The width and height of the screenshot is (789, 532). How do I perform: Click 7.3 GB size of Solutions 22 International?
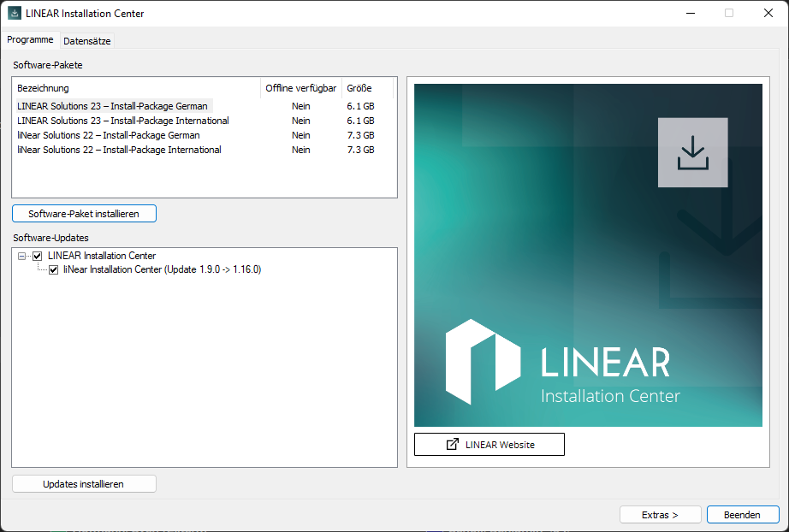pyautogui.click(x=360, y=150)
